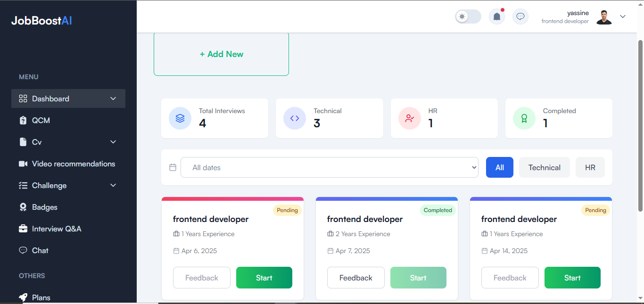
Task: Click the Pending badge on Apr 6 card
Action: pos(287,210)
